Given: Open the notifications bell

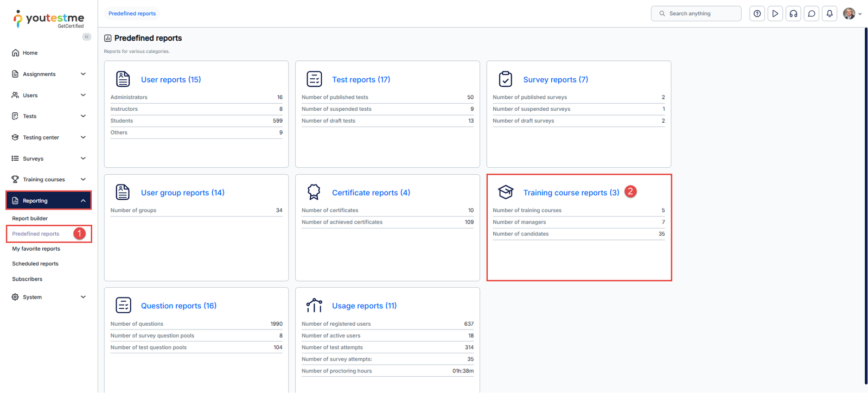Looking at the screenshot, I should (829, 14).
